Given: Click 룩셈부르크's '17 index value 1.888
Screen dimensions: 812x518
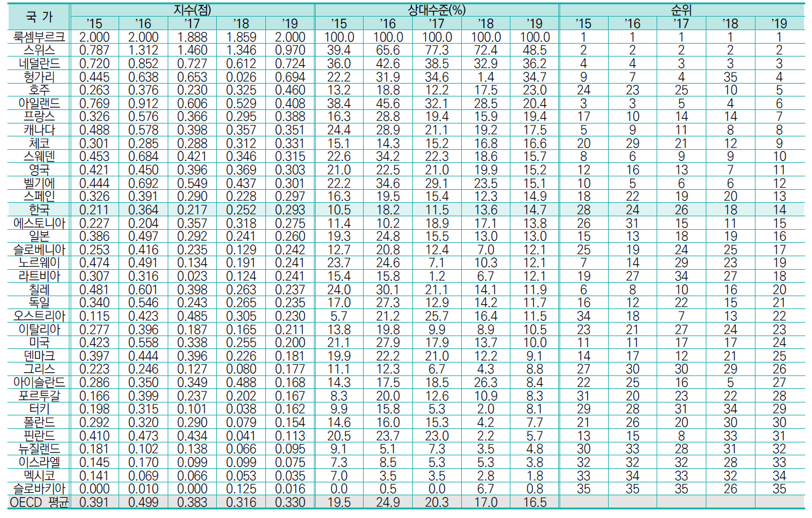Looking at the screenshot, I should (x=192, y=36).
